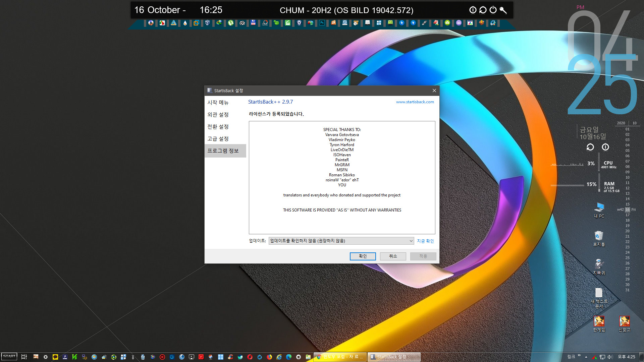
Task: Launch the 3D cube app in top dock
Action: [x=208, y=23]
